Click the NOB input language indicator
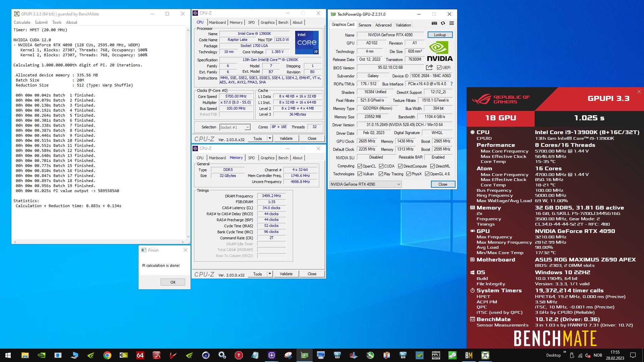 598,355
